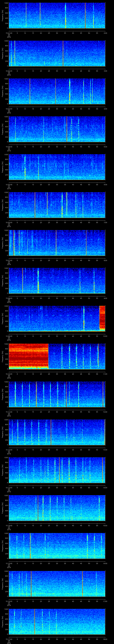Select the '15:05:00' start time label
Image resolution: width=114 pixels, height=644 pixels.
pyautogui.click(x=9, y=184)
